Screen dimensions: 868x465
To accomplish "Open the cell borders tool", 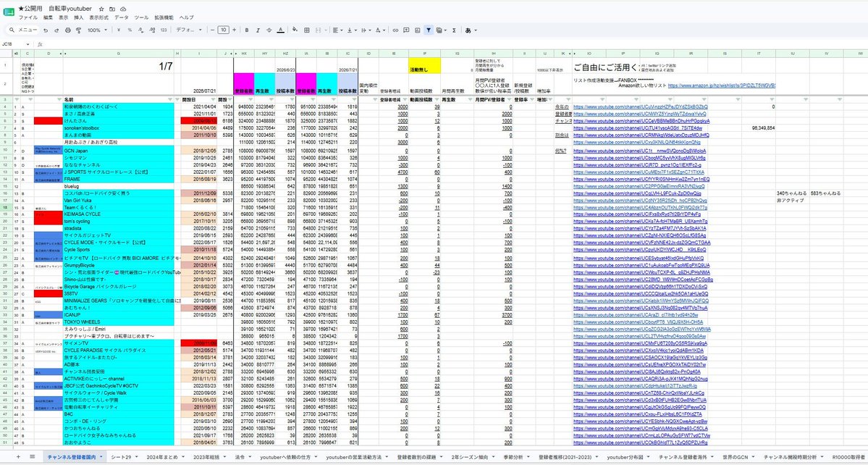I will click(307, 30).
